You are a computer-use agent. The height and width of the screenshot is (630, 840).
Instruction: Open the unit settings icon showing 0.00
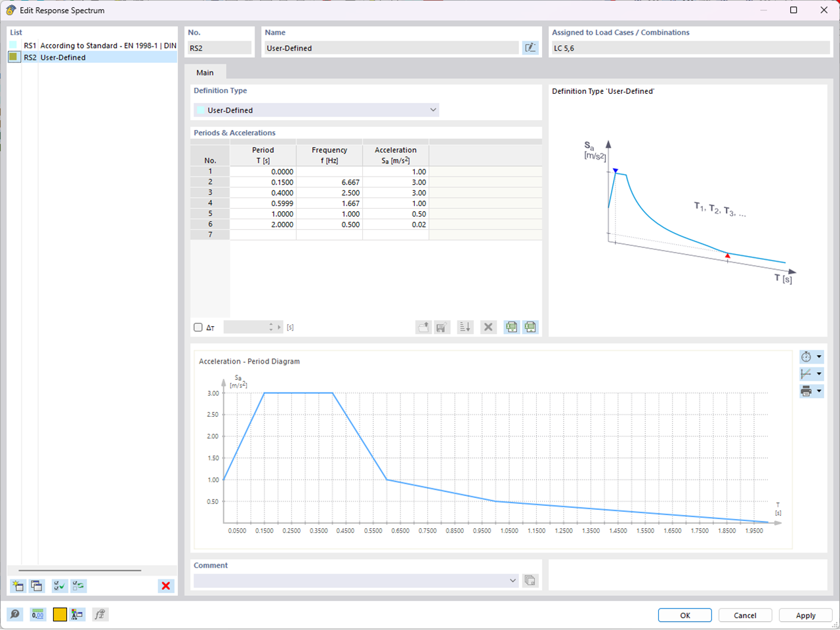[38, 614]
